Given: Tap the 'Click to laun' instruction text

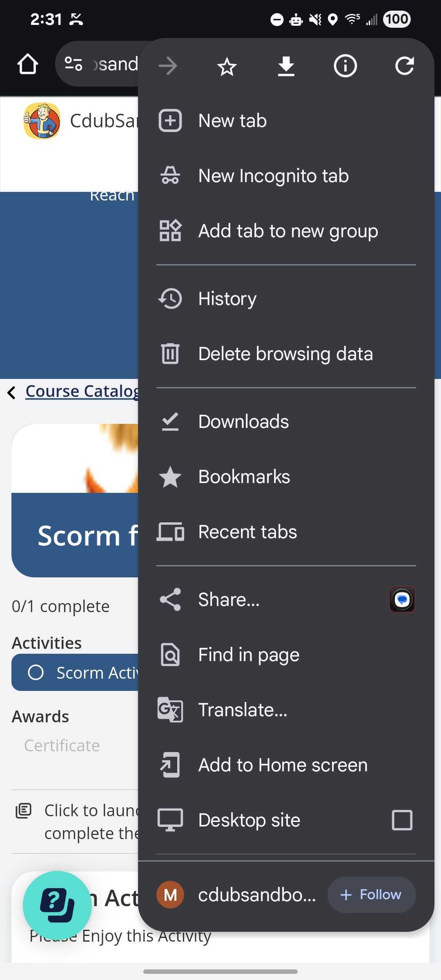Looking at the screenshot, I should [x=91, y=822].
